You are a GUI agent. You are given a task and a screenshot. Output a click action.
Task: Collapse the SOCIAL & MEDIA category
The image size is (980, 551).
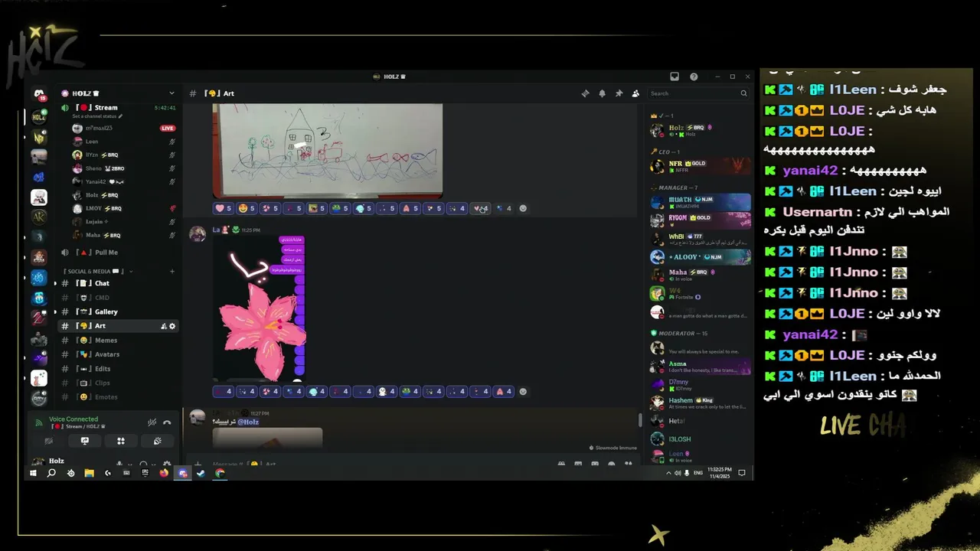point(96,271)
